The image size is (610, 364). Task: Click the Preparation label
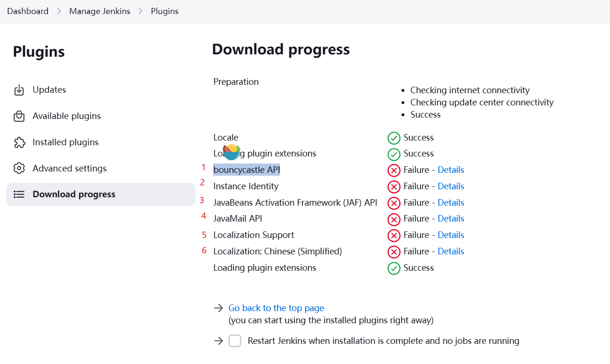(x=236, y=82)
